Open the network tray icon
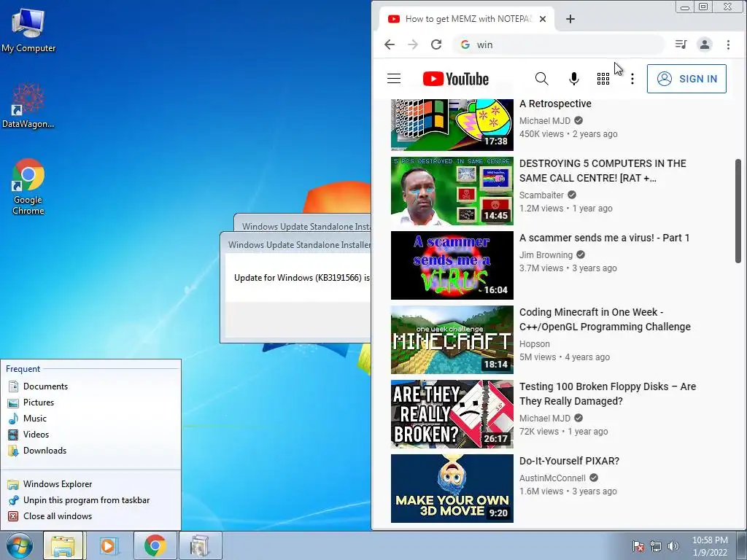The width and height of the screenshot is (747, 560). (x=656, y=546)
